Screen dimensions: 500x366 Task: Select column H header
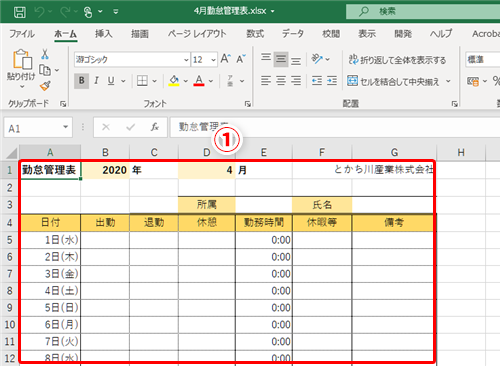click(x=461, y=153)
